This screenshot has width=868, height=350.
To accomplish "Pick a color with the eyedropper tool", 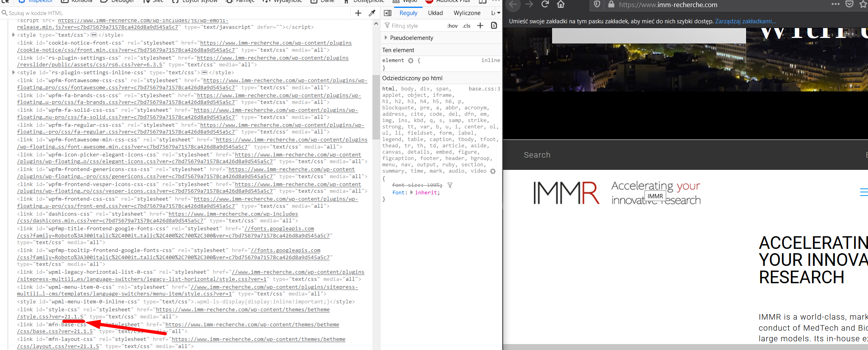I will coord(372,13).
